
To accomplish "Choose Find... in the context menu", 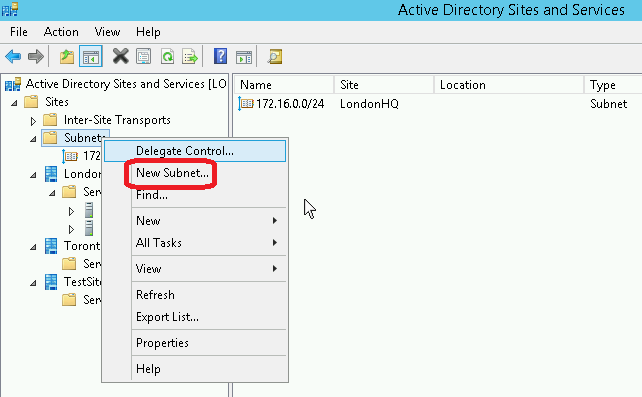I will (195, 195).
